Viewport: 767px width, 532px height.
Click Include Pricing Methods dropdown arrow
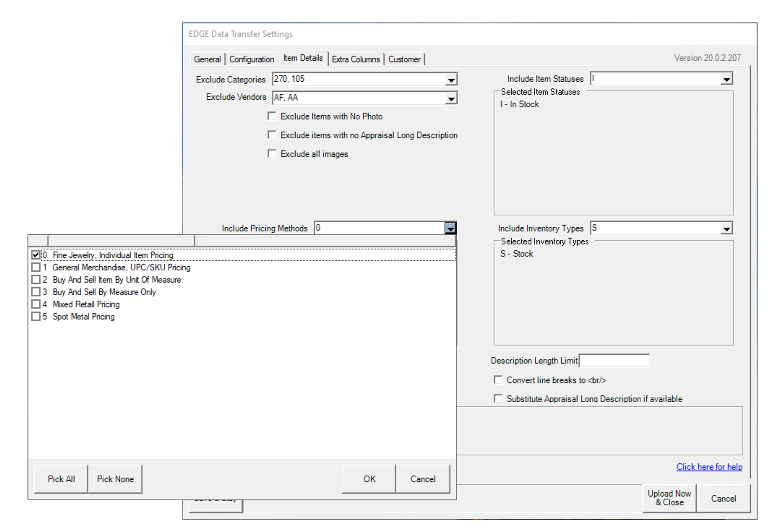point(450,228)
